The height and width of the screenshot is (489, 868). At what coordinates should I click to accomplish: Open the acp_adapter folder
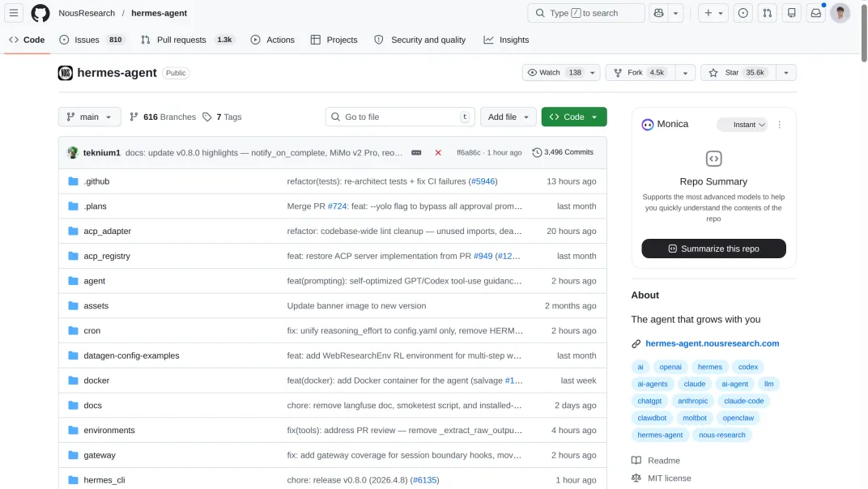[x=108, y=231]
